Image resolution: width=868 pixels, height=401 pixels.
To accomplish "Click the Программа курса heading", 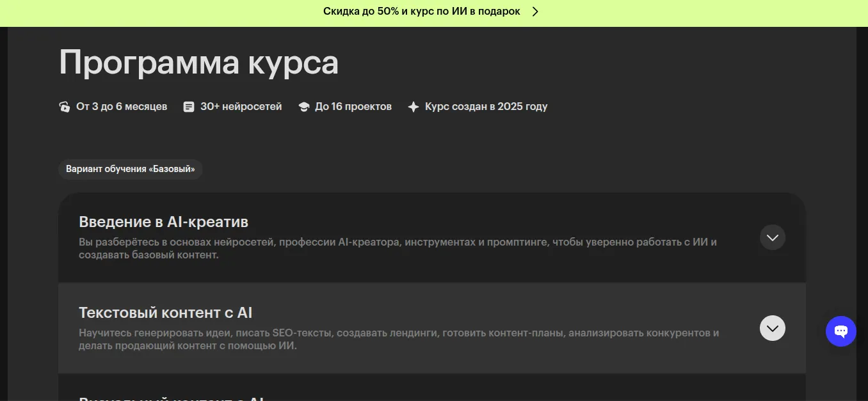I will (x=199, y=63).
